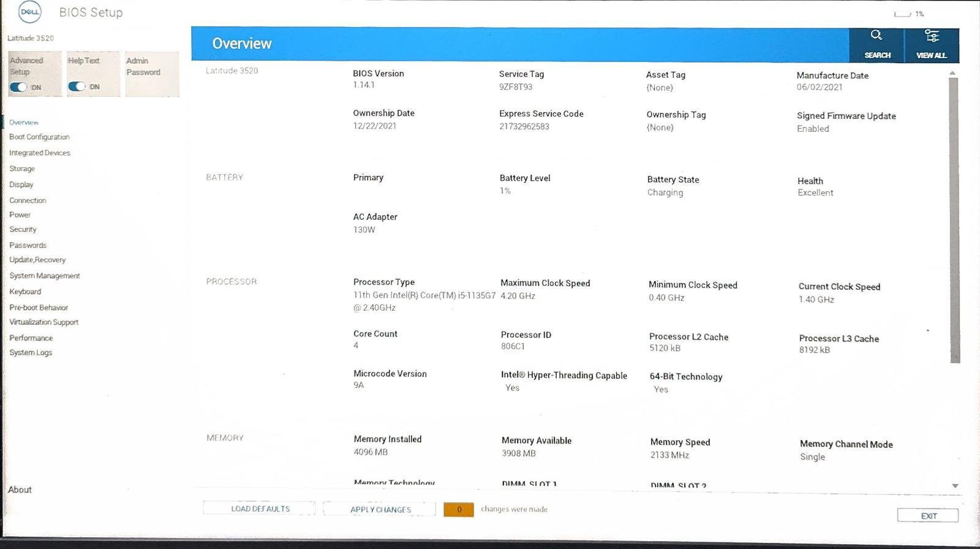Screen dimensions: 980x549
Task: Click the Microcode Version value 9A
Action: (x=358, y=385)
